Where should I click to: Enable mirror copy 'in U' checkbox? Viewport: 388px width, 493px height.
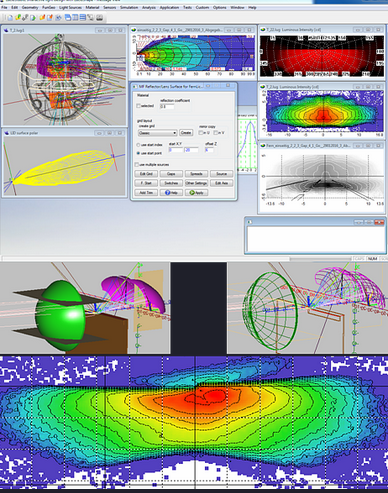pyautogui.click(x=201, y=133)
